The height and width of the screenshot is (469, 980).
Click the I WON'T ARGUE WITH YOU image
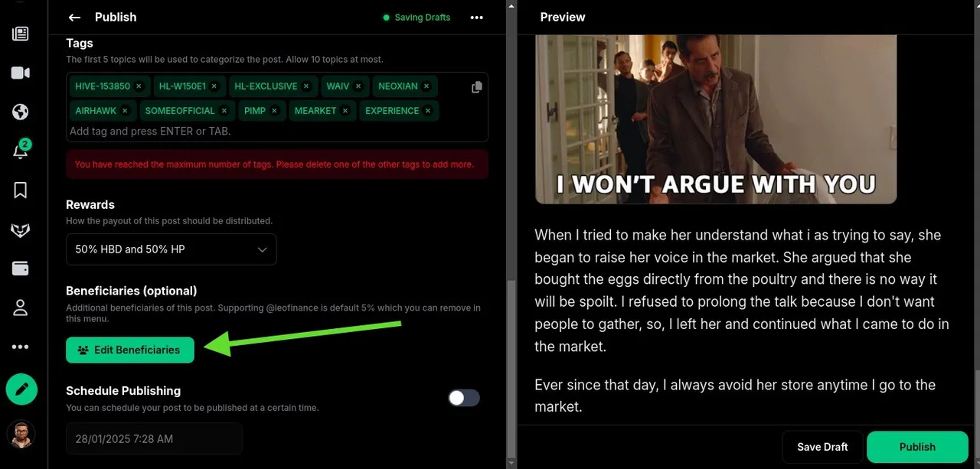tap(715, 119)
